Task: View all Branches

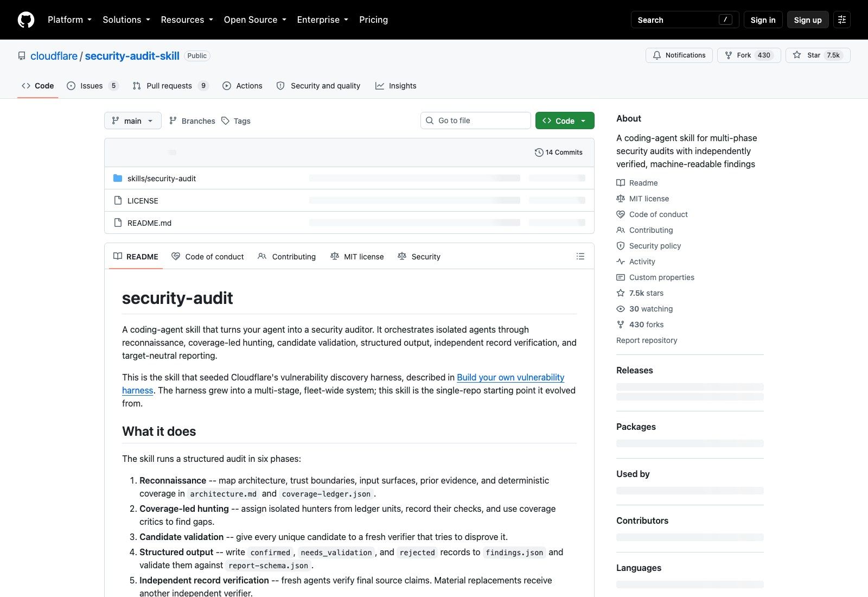Action: coord(192,120)
